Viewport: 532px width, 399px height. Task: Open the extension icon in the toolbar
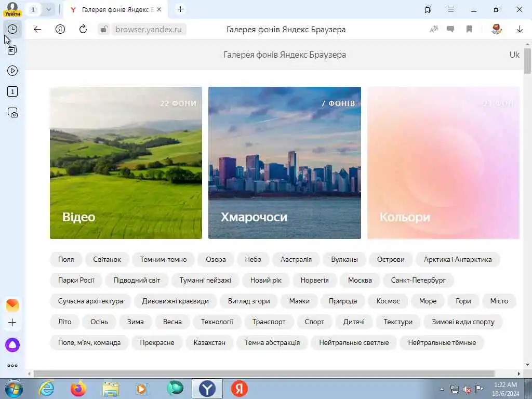click(x=497, y=30)
